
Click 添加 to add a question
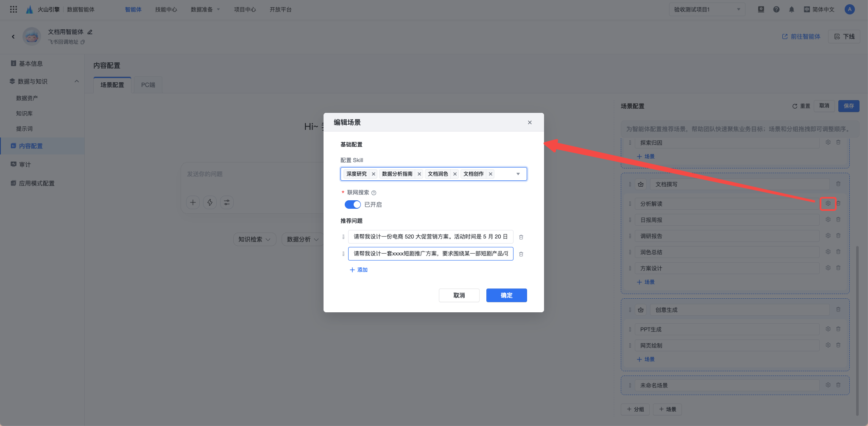pyautogui.click(x=358, y=270)
